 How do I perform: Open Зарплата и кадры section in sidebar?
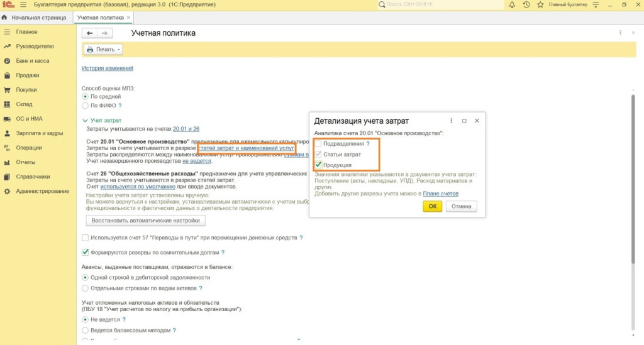(39, 133)
